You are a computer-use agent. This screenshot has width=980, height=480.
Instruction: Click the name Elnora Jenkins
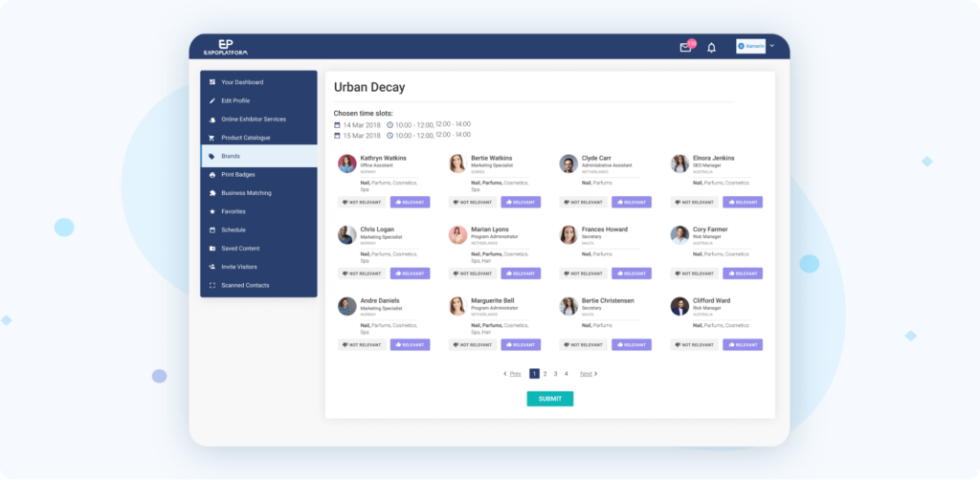714,158
